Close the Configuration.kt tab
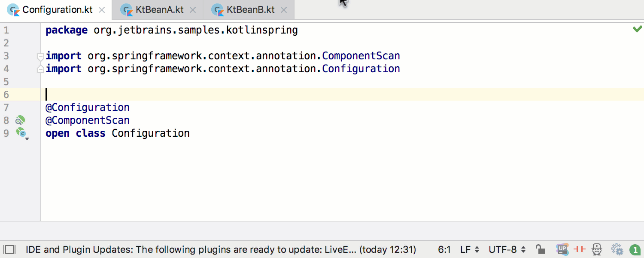This screenshot has width=644, height=258. [102, 10]
